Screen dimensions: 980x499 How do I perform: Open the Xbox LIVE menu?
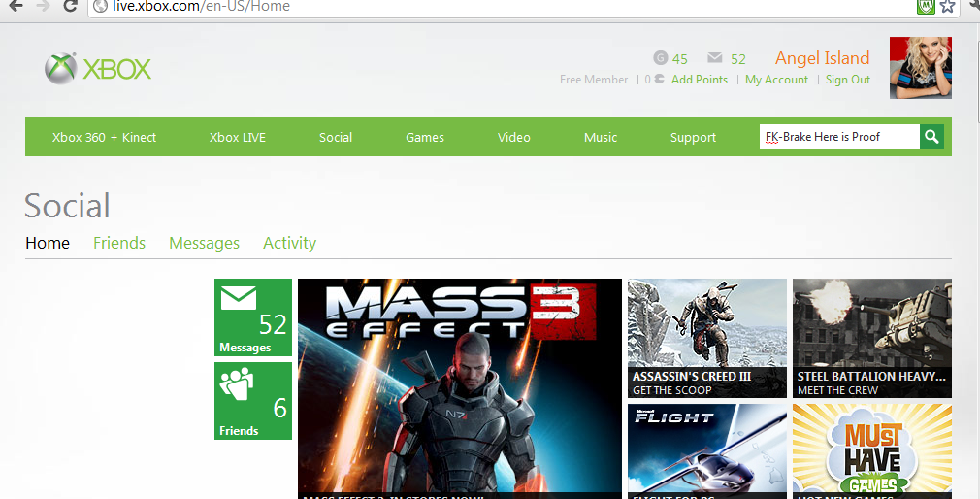coord(238,137)
